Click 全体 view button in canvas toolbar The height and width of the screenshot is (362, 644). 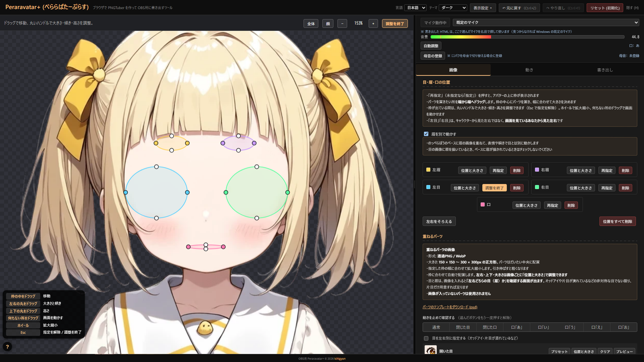tap(311, 24)
